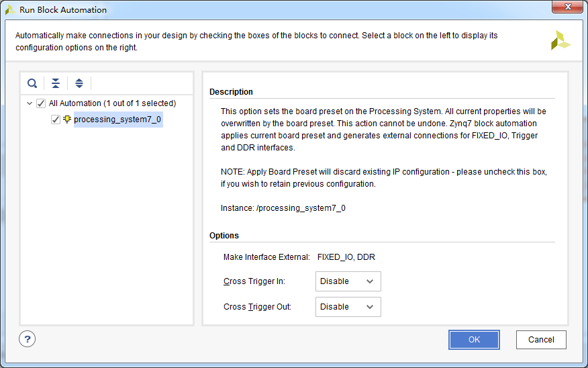This screenshot has height=368, width=588.
Task: Click the "FIXED_IO, DDR" value text
Action: [346, 257]
